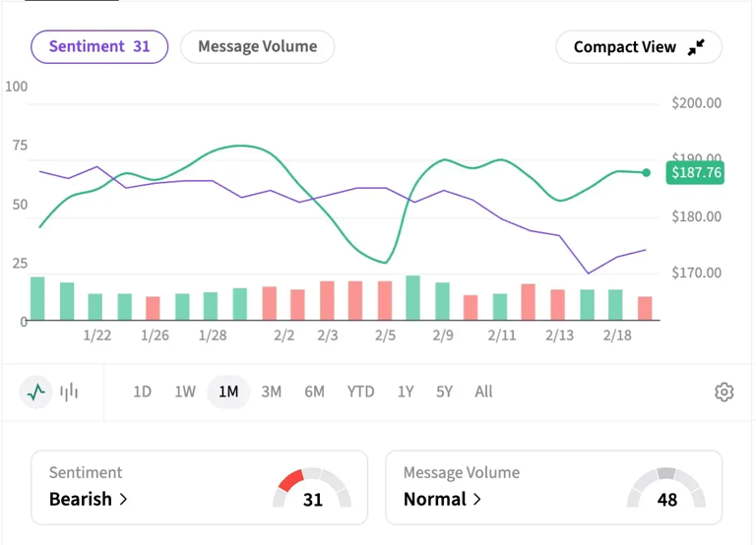This screenshot has height=545, width=756.
Task: Expand the Normal message volume chevron
Action: pos(477,500)
